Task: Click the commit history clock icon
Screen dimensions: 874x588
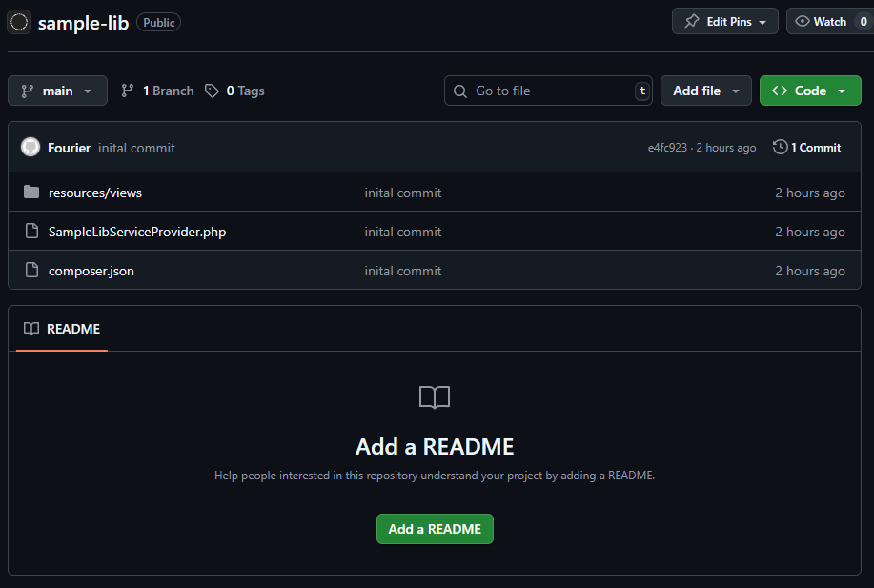Action: coord(780,148)
